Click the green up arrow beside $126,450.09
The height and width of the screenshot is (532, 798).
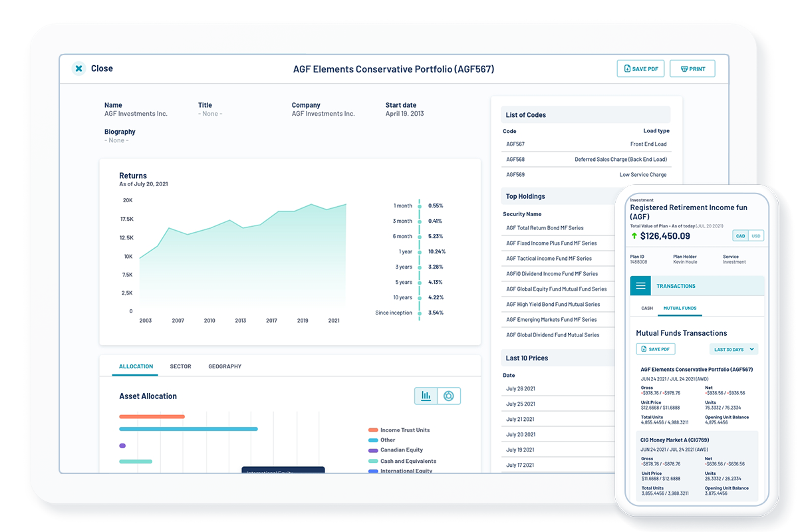[x=634, y=235]
